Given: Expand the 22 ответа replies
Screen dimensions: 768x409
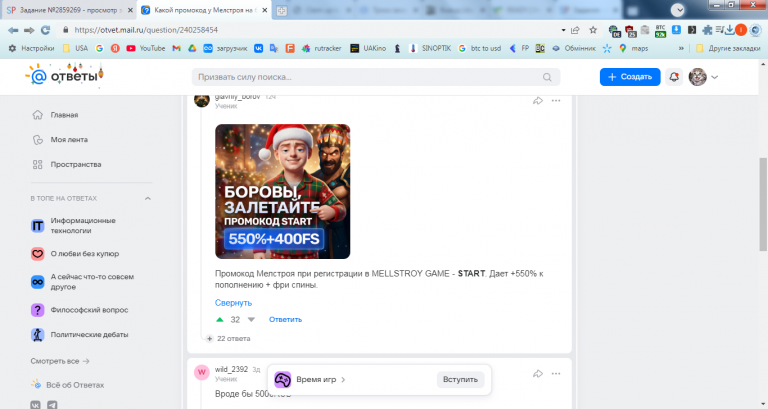Looking at the screenshot, I should tap(228, 338).
